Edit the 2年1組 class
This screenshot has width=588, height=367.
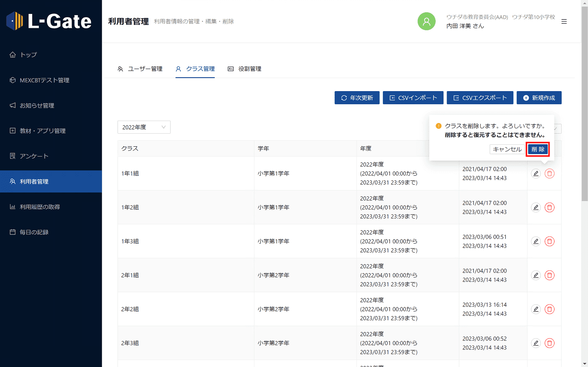click(536, 275)
